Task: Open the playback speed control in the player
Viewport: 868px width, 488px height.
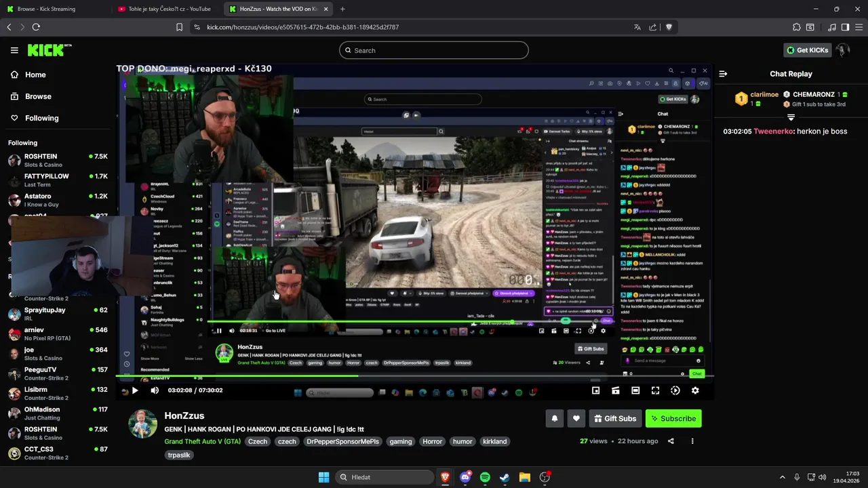Action: click(675, 390)
